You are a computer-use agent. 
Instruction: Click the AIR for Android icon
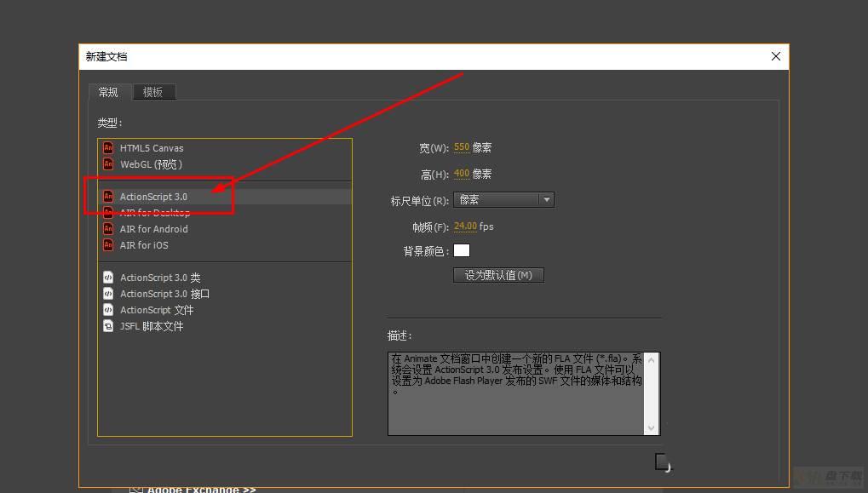click(x=108, y=228)
